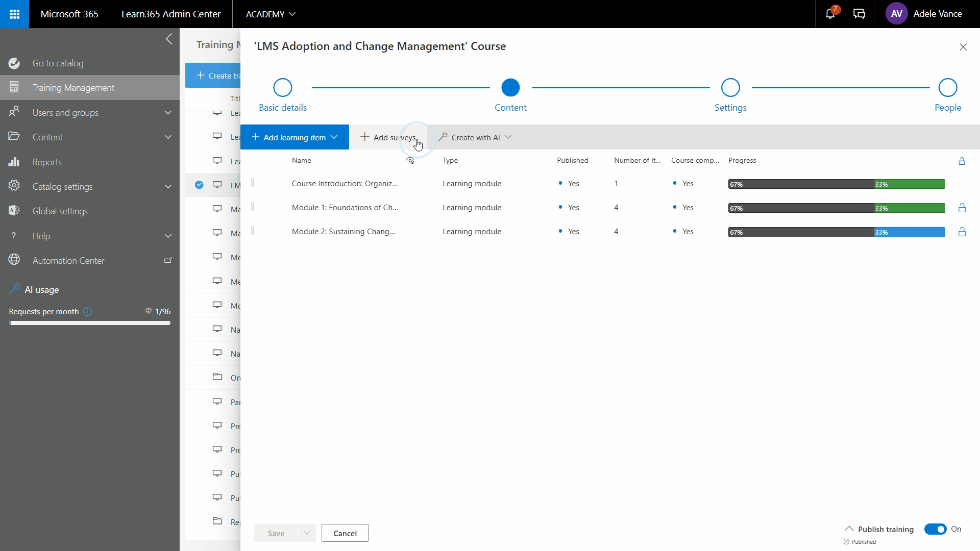Image resolution: width=980 pixels, height=551 pixels.
Task: Toggle the Publish training switch
Action: [x=935, y=529]
